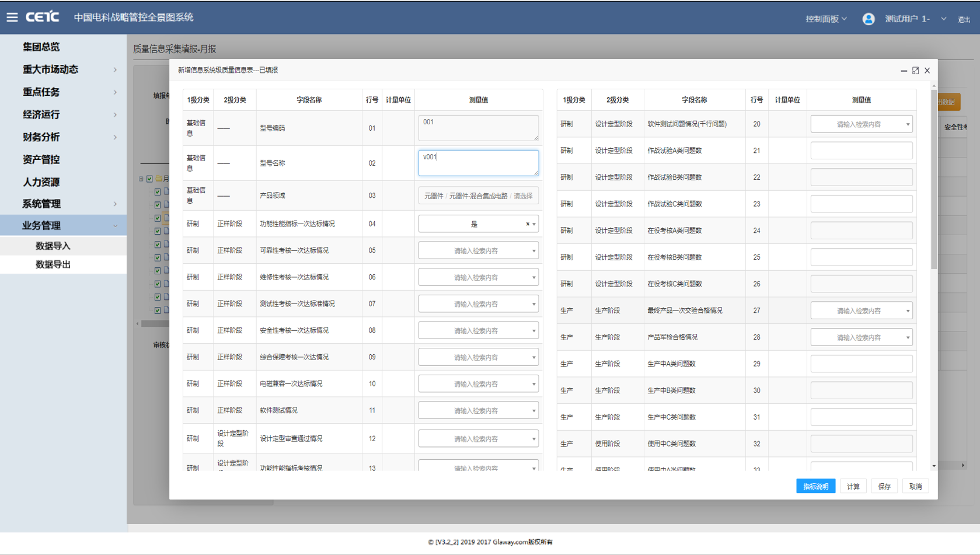Open the 测试性考核一次达标准情况 dropdown
The width and height of the screenshot is (980, 555).
point(478,304)
